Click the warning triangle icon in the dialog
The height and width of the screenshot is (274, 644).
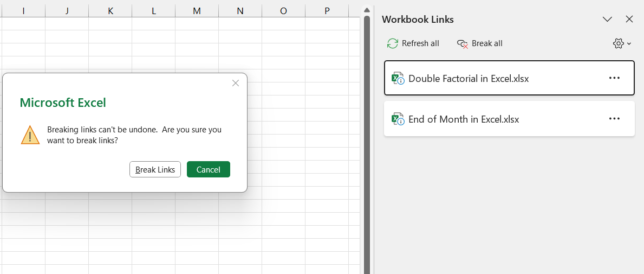[30, 135]
